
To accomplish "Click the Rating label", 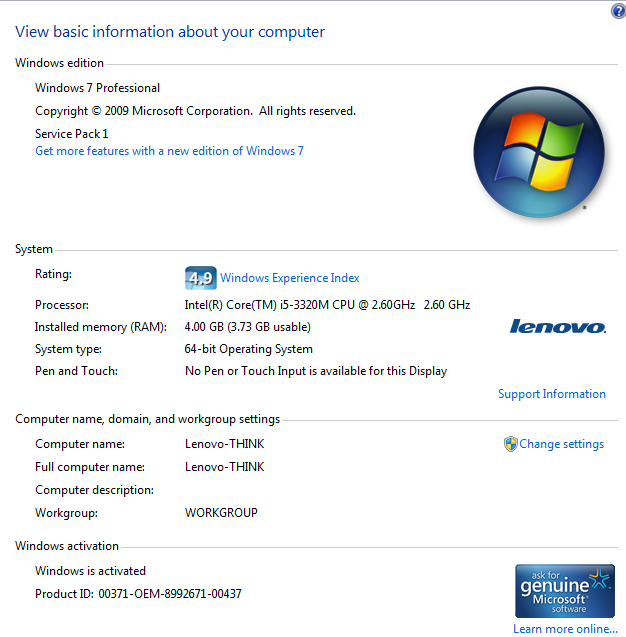I will 53,274.
